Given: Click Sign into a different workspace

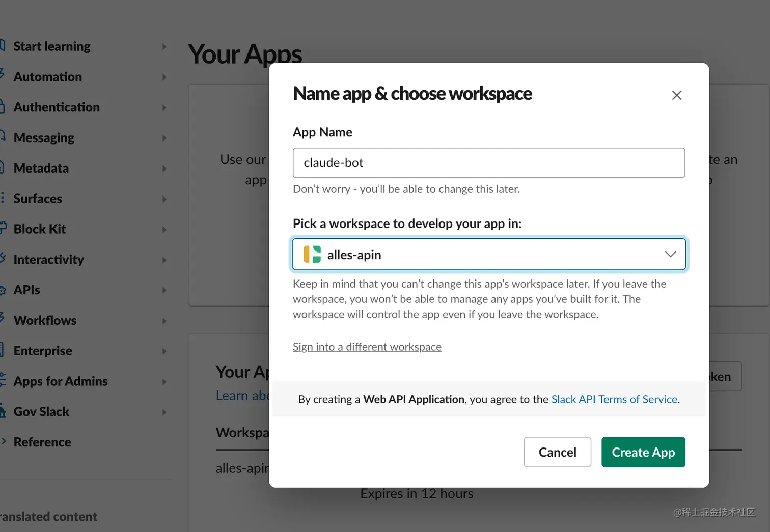Looking at the screenshot, I should (367, 347).
